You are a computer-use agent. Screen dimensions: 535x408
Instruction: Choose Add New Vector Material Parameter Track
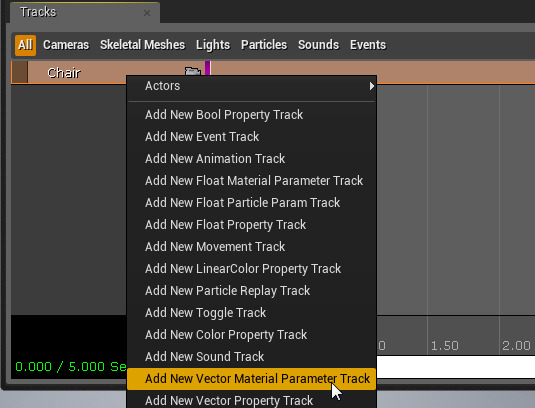click(252, 379)
